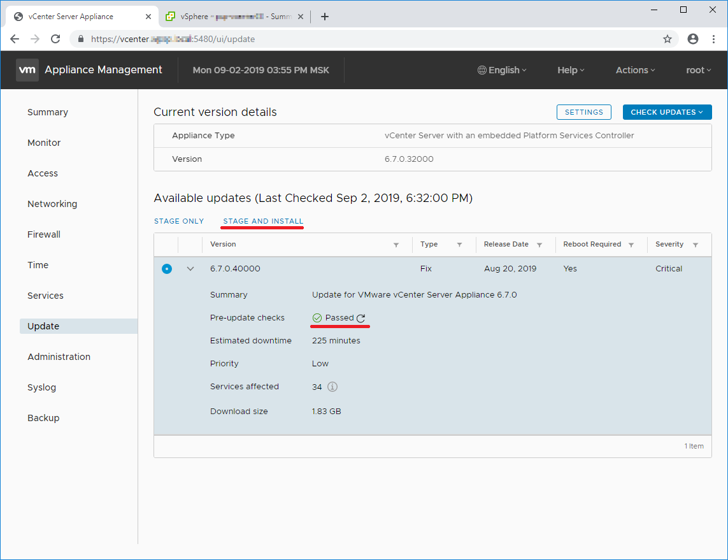Screen dimensions: 728x560
Task: Click the browser profile avatar icon
Action: (693, 39)
